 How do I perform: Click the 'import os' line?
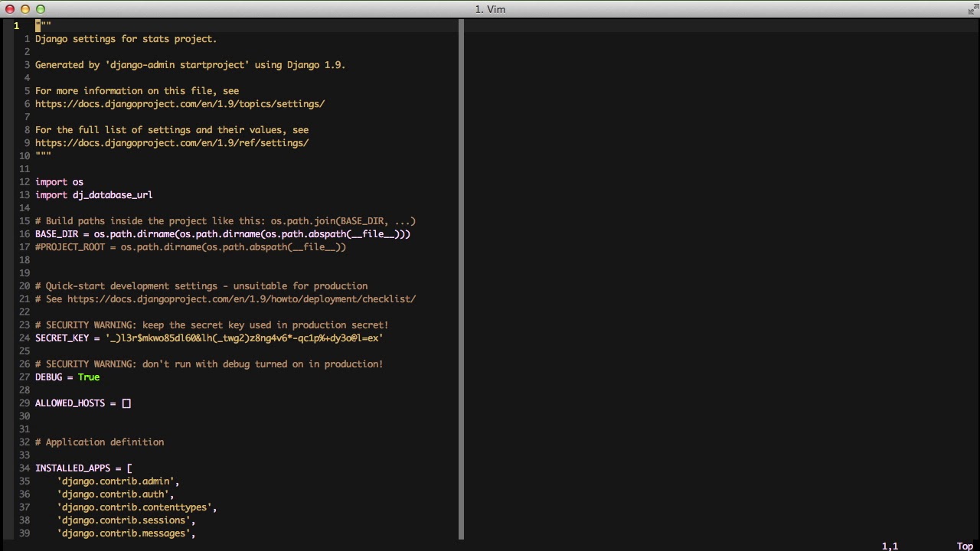click(x=59, y=182)
